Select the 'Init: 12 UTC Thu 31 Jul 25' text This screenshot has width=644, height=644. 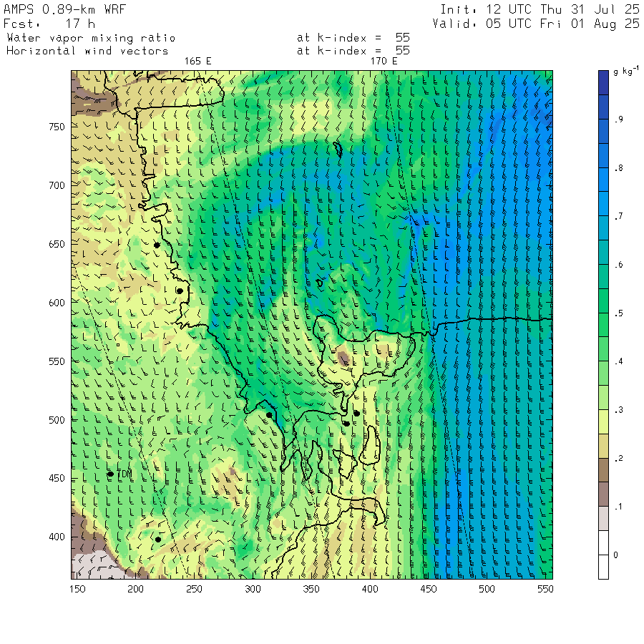coord(540,9)
